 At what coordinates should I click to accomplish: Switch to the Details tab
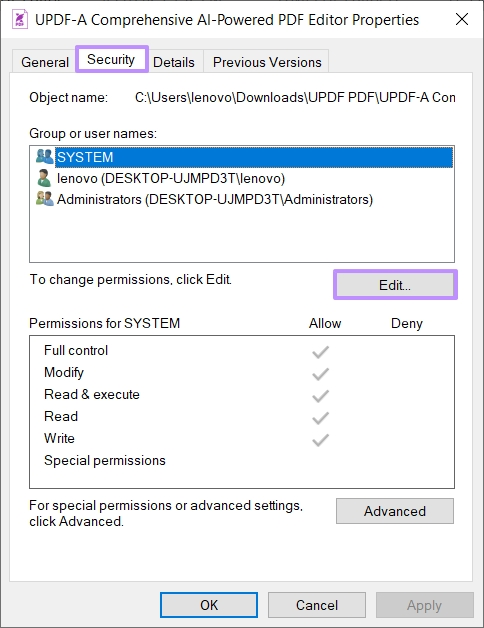coord(174,62)
